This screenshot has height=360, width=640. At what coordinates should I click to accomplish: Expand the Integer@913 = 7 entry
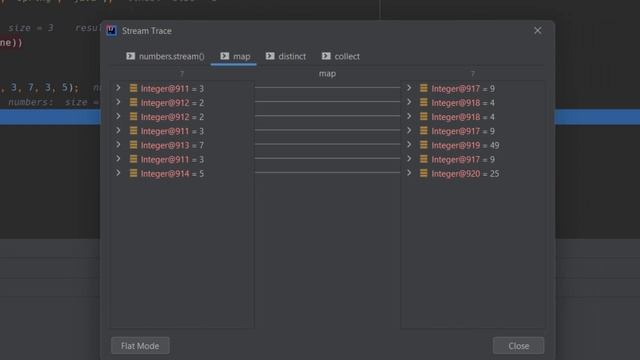click(x=118, y=145)
